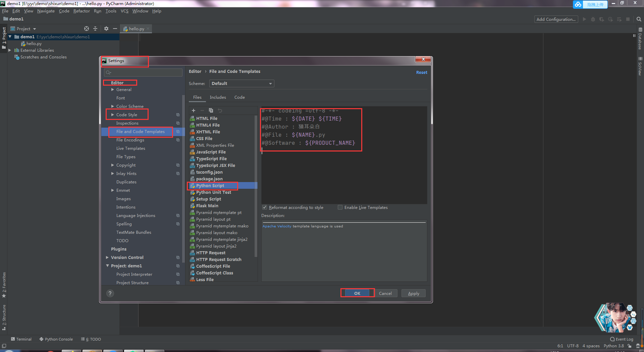
Task: Expand the Code Style node
Action: coord(113,115)
